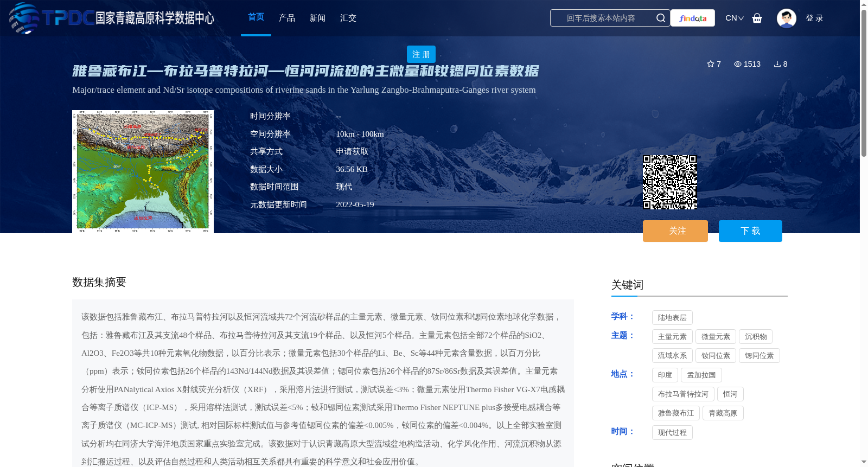Select the 雅鲁藏布江 location tag
This screenshot has width=868, height=467.
[676, 413]
